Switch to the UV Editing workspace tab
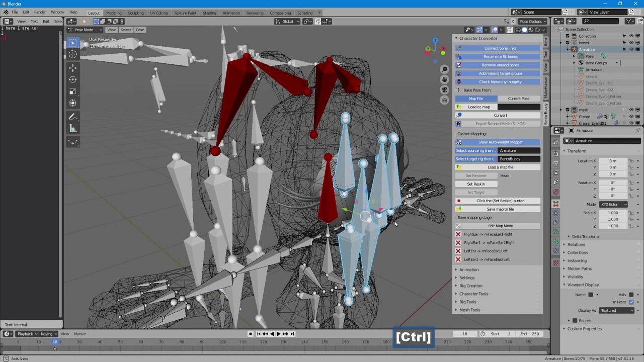The image size is (644, 362). coord(158,13)
